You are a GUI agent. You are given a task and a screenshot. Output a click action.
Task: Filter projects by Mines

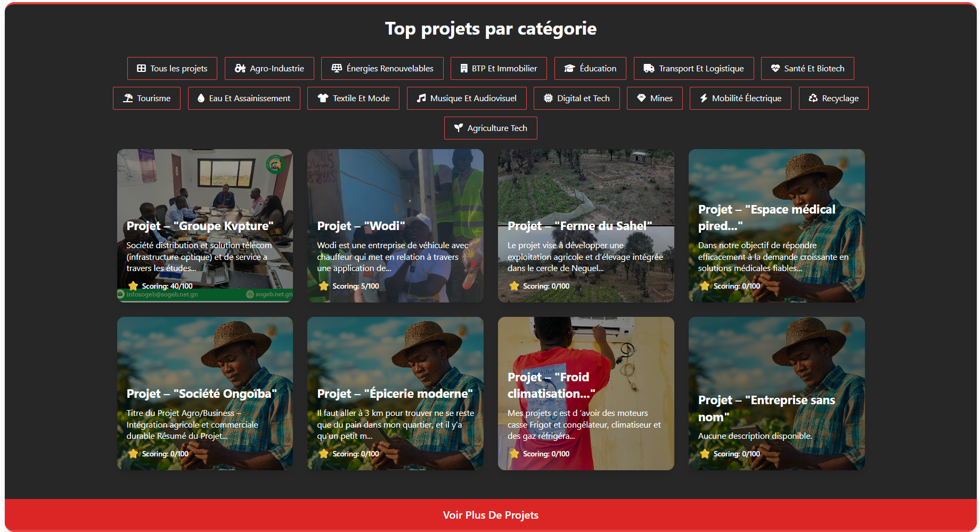(x=654, y=99)
